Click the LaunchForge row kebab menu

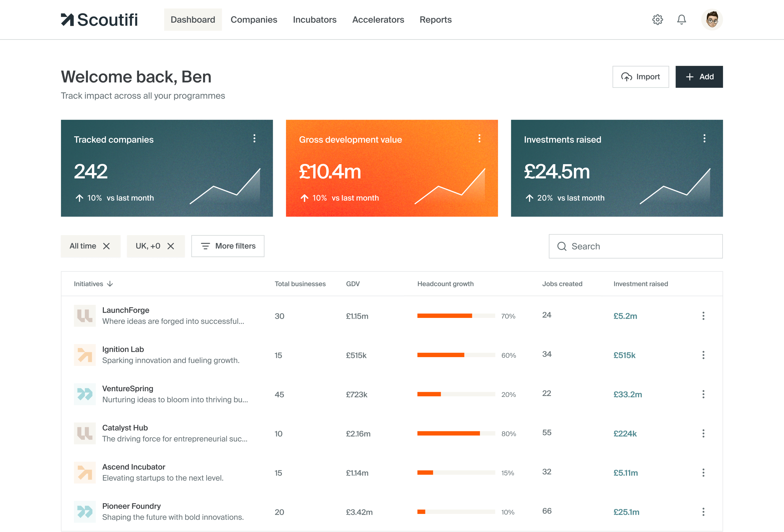[x=703, y=316]
